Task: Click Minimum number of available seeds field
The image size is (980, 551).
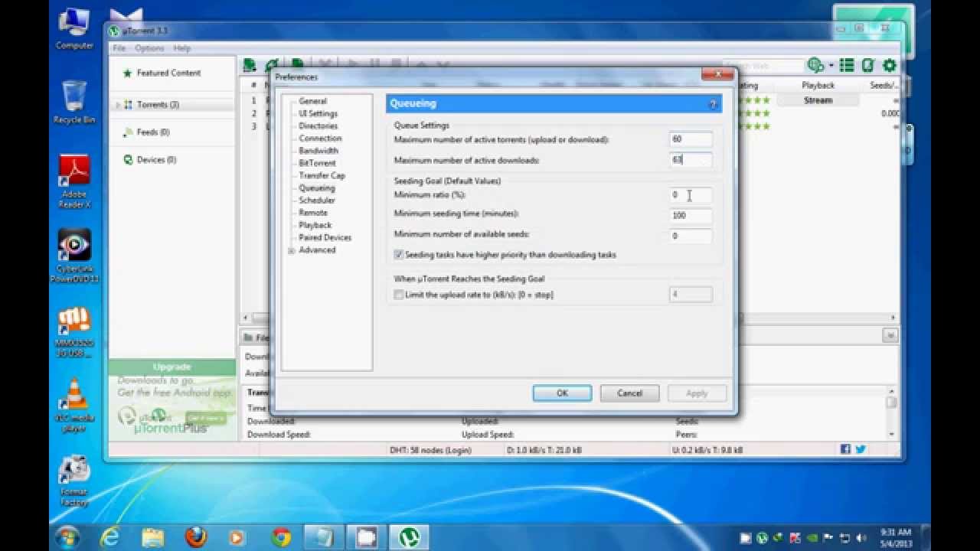Action: point(691,236)
